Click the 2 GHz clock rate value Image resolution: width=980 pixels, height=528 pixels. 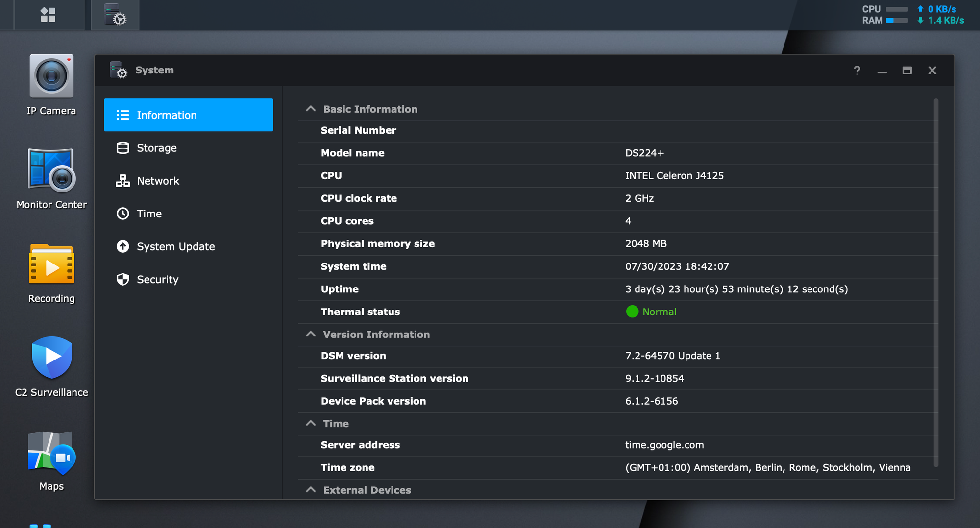pos(639,198)
